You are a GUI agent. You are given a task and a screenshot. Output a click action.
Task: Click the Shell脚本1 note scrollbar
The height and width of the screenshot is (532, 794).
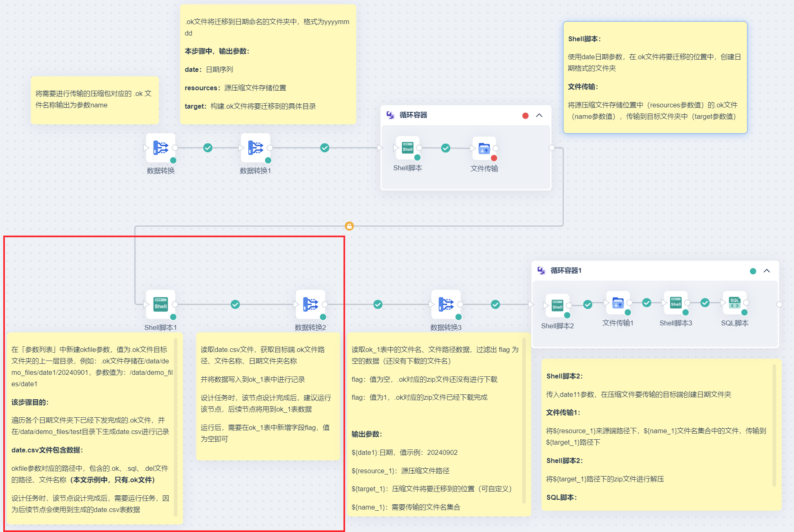[176, 427]
